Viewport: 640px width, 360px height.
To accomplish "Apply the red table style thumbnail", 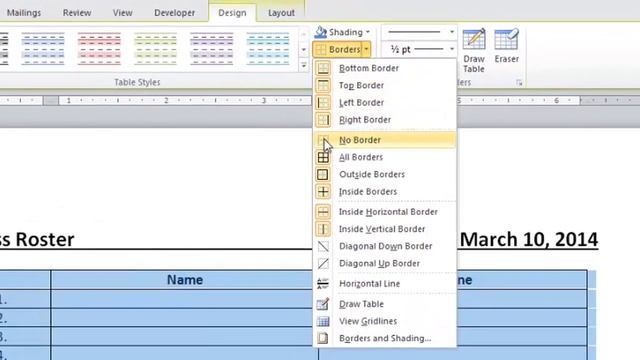I will pos(99,49).
